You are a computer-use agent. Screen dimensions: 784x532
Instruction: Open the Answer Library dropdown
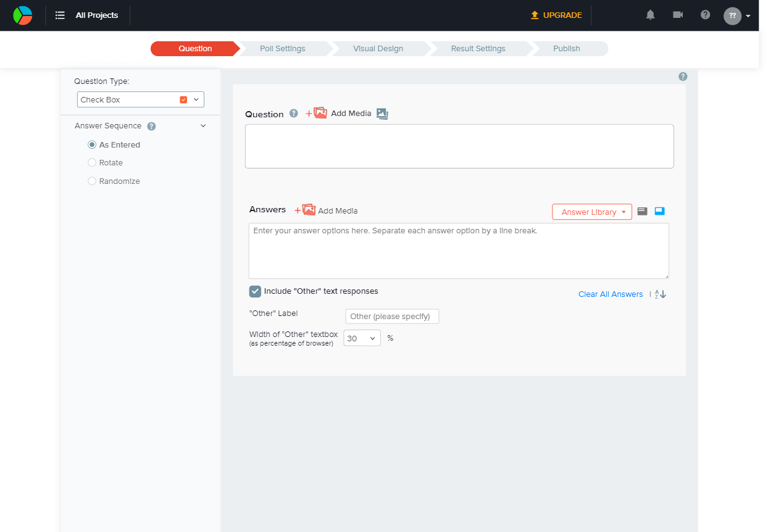[591, 212]
